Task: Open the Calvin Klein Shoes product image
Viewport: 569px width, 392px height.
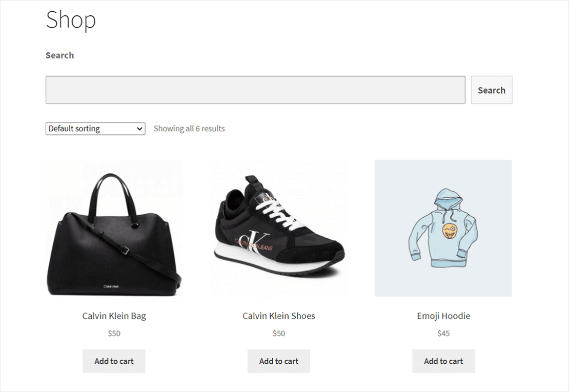Action: tap(279, 229)
